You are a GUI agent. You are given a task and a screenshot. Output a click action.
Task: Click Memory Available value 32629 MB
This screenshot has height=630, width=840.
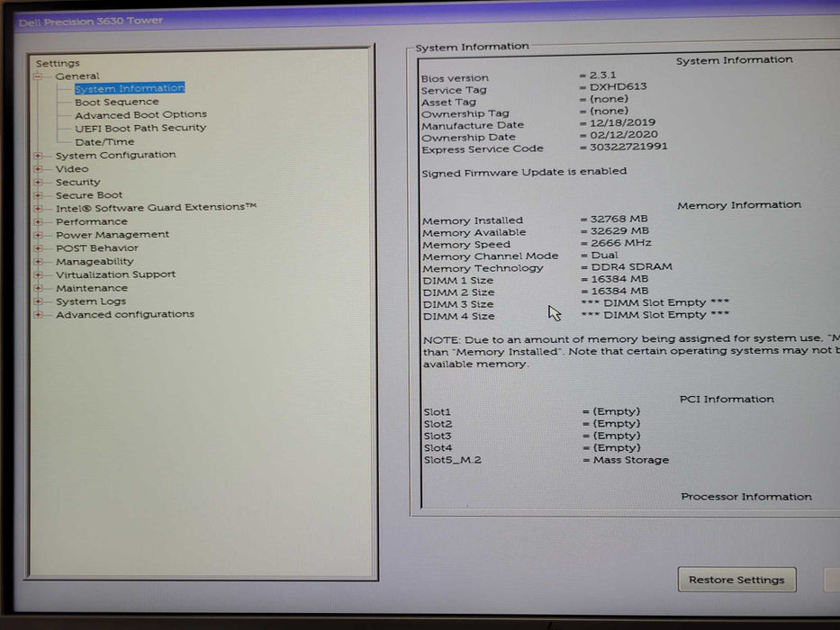point(619,230)
